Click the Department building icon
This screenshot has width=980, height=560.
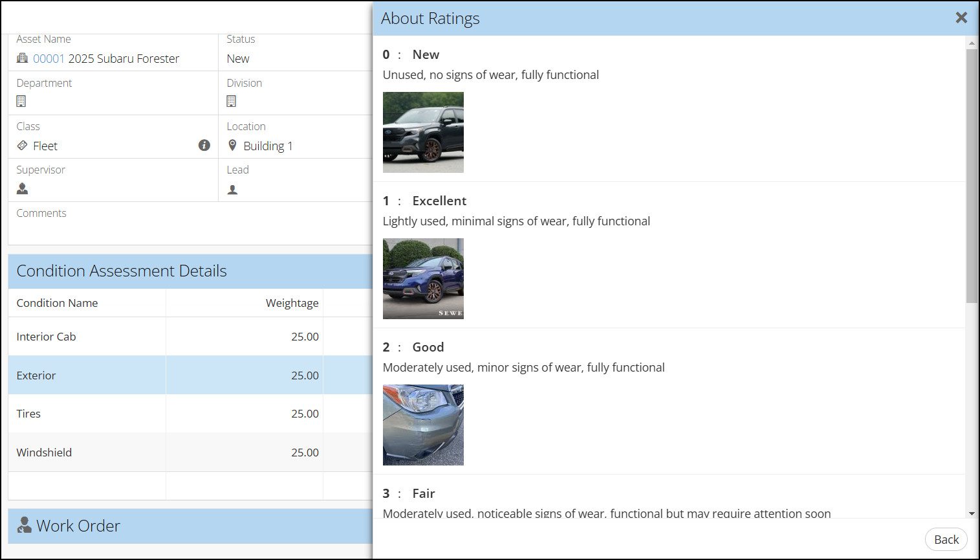pos(21,101)
